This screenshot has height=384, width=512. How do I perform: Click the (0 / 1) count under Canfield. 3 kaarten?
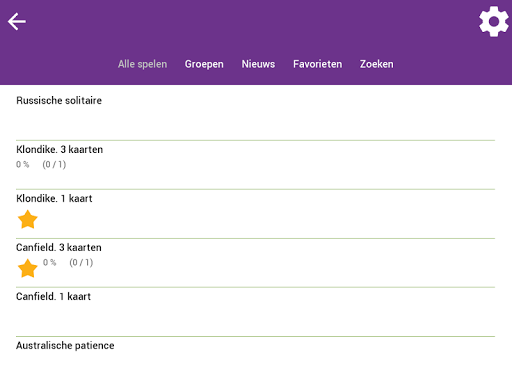81,262
